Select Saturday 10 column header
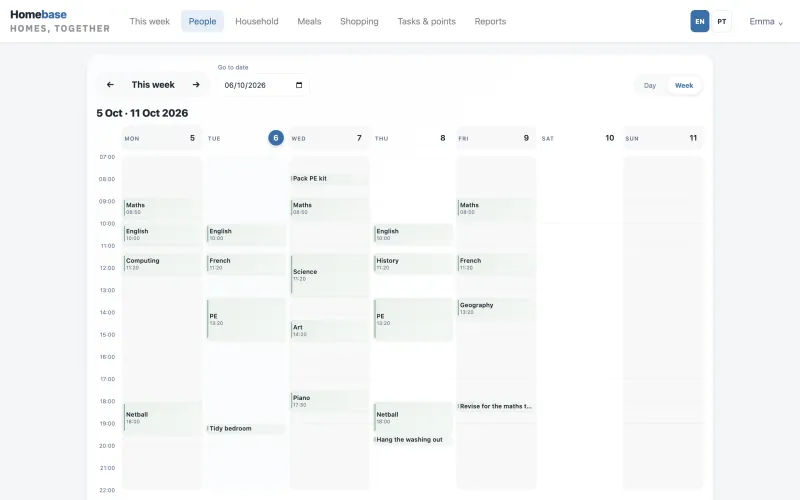 point(579,138)
